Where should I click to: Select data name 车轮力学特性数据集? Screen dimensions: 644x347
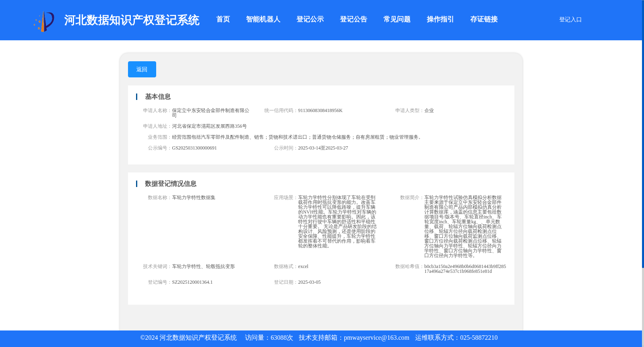click(x=194, y=197)
